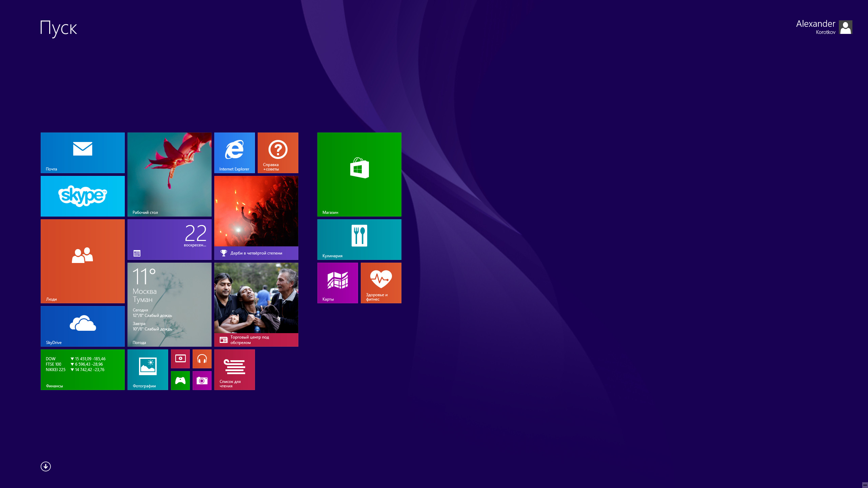Open the small Xbox Games tile
This screenshot has width=868, height=488.
(x=180, y=380)
